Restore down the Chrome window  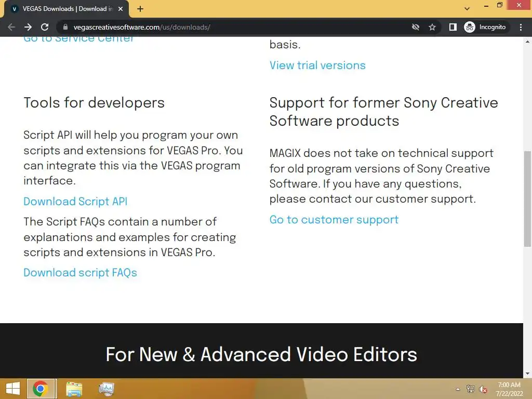[499, 5]
